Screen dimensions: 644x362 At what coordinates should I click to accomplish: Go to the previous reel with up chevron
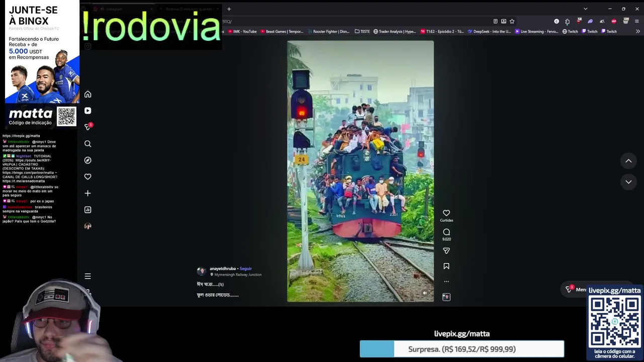pos(628,161)
